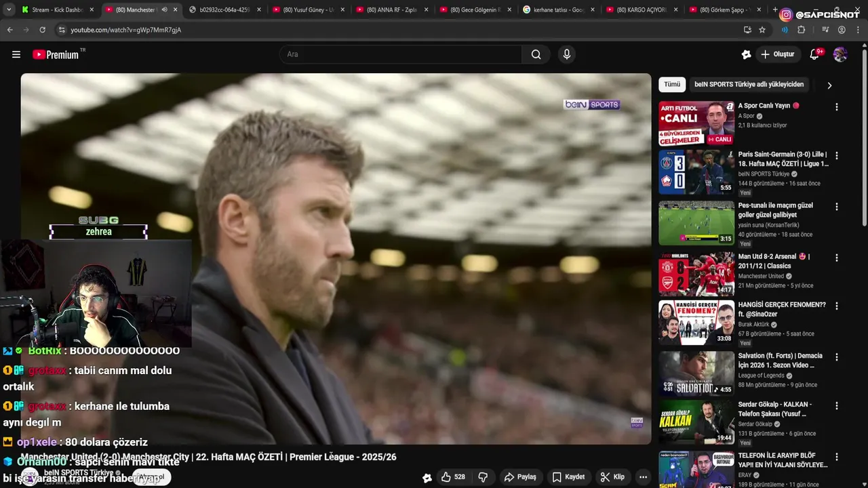Open HANGİSİ GERÇEK FENOMEN video title
This screenshot has width=868, height=488.
[782, 310]
